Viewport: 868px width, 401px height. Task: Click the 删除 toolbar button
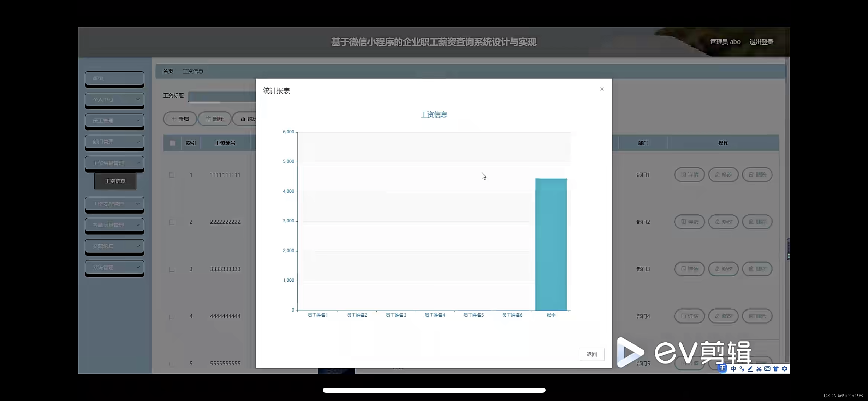(215, 119)
